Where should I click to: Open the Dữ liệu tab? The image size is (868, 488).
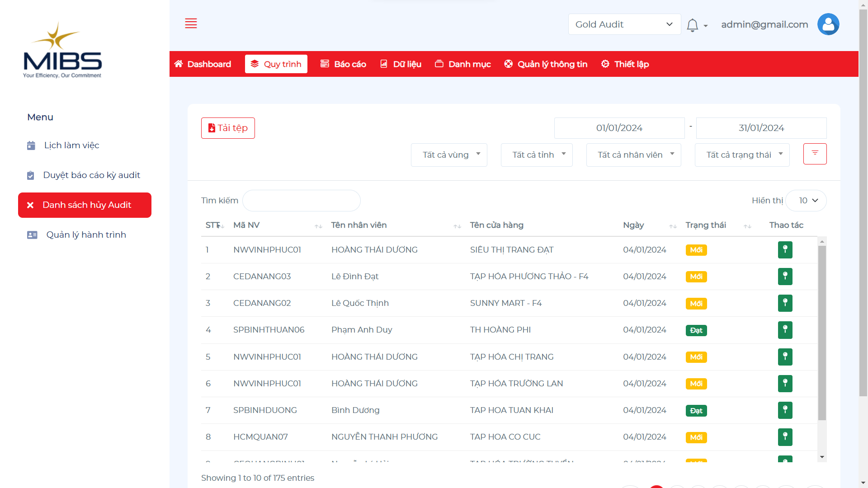[x=401, y=64]
